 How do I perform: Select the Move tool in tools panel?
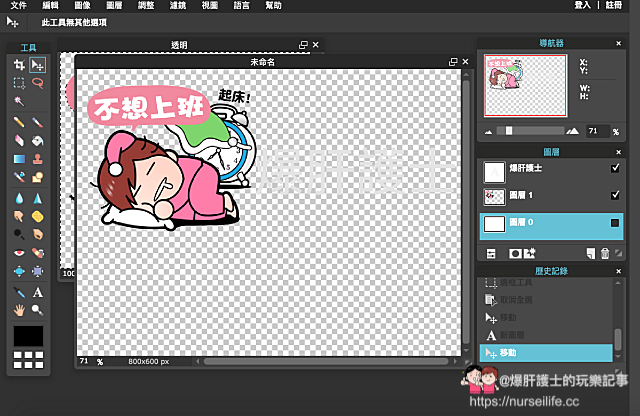[x=38, y=65]
